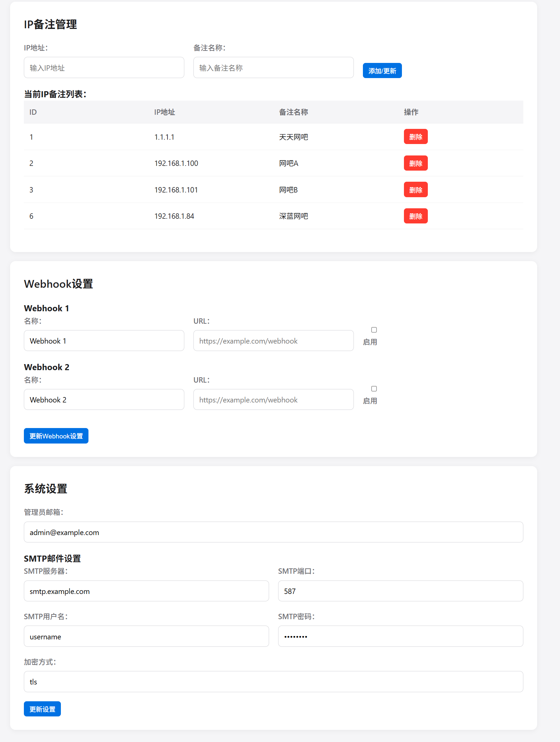Click the 输入IP地址 input field
The image size is (560, 742).
pos(104,67)
